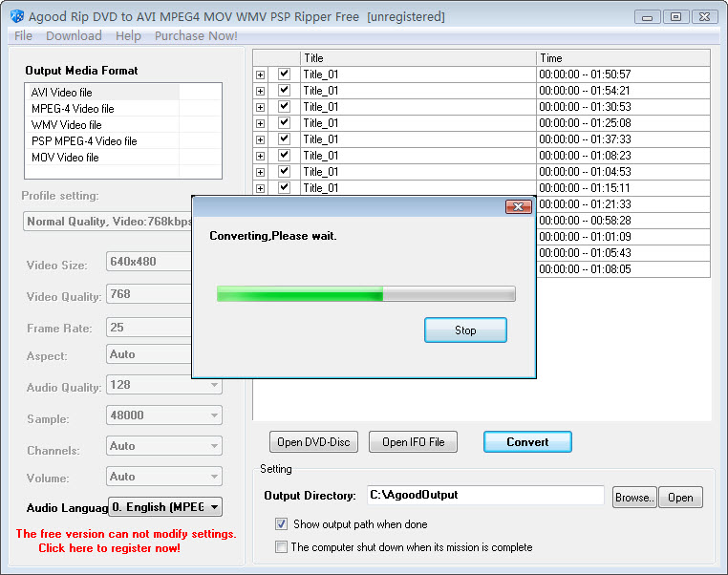Select time cell 00:00:00 -- 01:05:43
The height and width of the screenshot is (575, 728).
[623, 253]
